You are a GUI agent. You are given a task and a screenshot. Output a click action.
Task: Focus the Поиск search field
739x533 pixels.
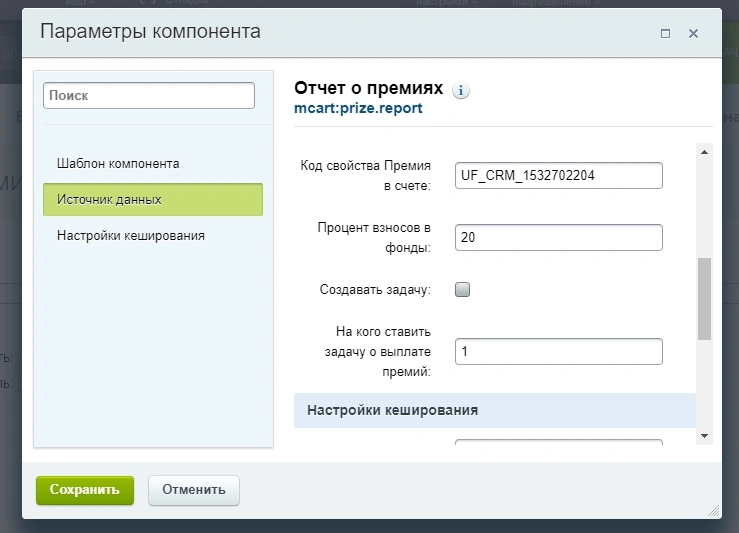[149, 96]
